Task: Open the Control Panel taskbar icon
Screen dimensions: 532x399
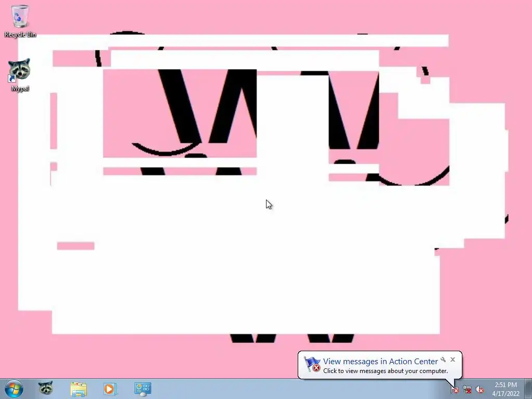Action: 142,389
